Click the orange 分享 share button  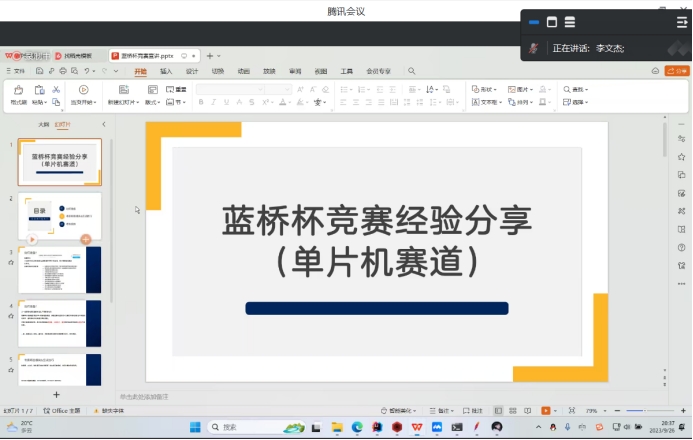677,71
